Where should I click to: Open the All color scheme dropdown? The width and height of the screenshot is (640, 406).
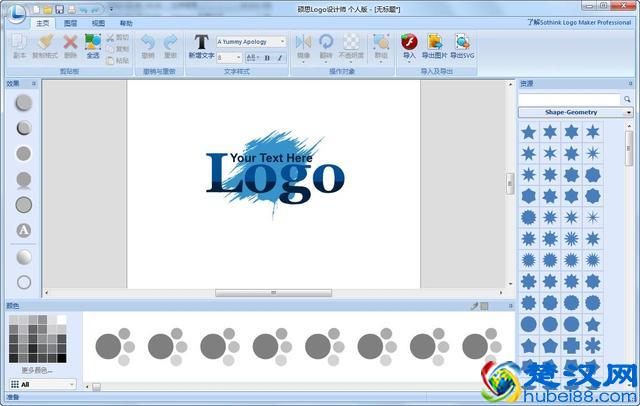pyautogui.click(x=42, y=384)
